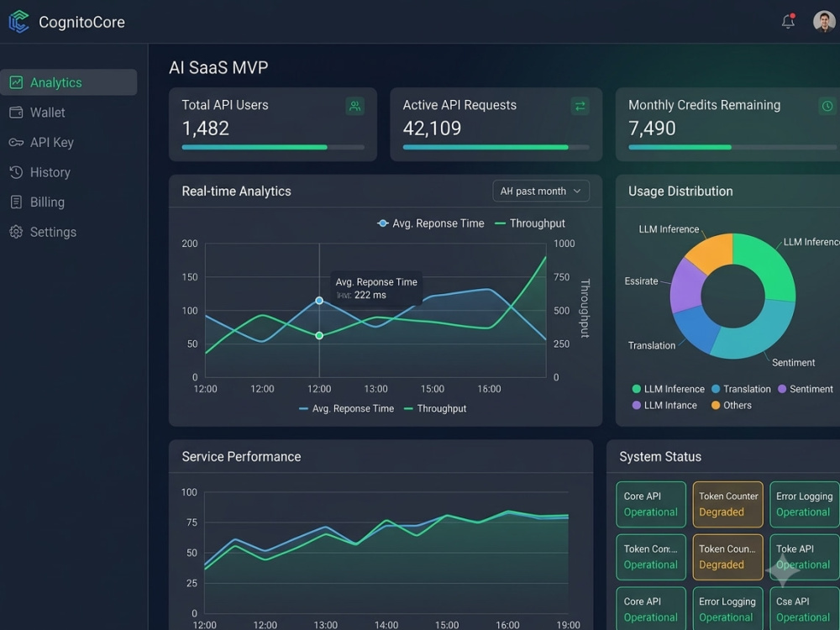Click the API Key icon in sidebar
The image size is (840, 630).
click(x=16, y=143)
